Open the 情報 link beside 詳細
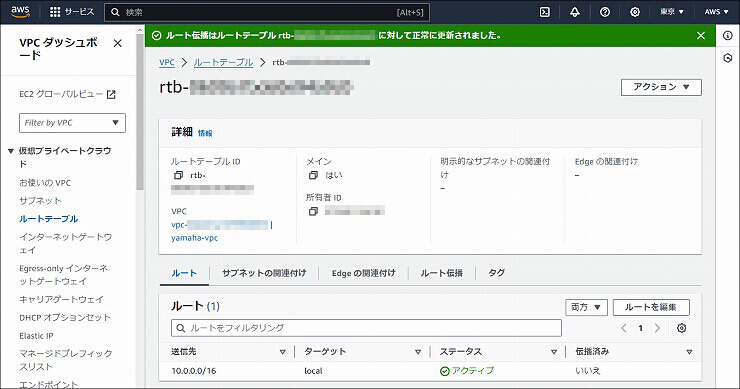 [205, 134]
